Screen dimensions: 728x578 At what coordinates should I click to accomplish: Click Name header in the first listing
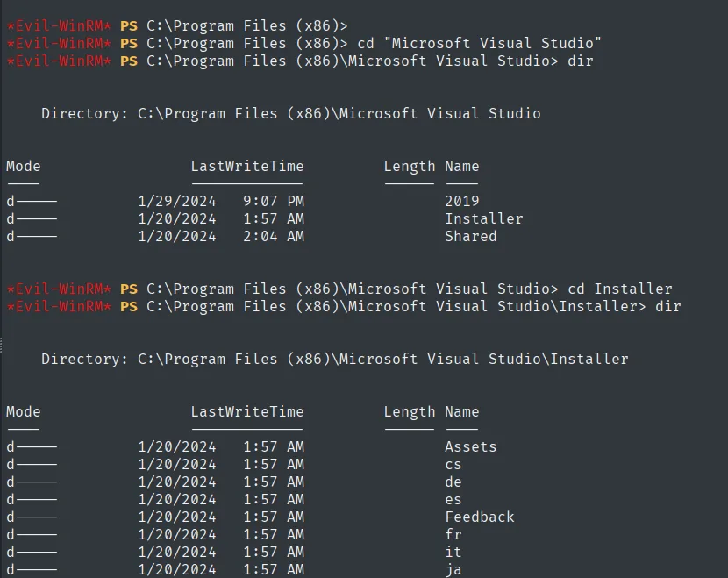[462, 166]
